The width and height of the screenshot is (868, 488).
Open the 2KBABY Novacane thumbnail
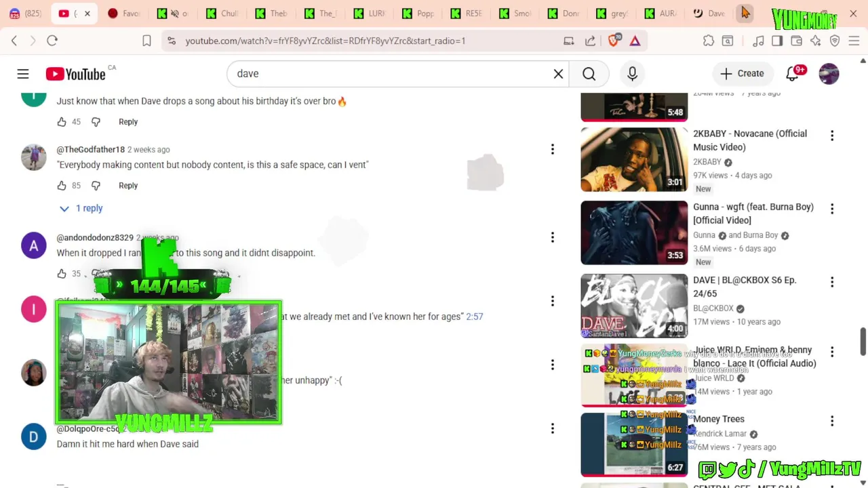634,160
